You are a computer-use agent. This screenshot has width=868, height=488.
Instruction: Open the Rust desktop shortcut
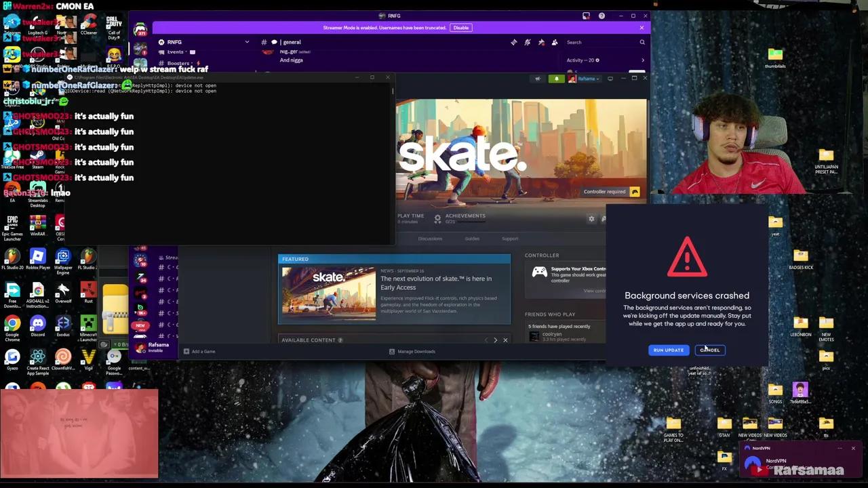pyautogui.click(x=88, y=293)
